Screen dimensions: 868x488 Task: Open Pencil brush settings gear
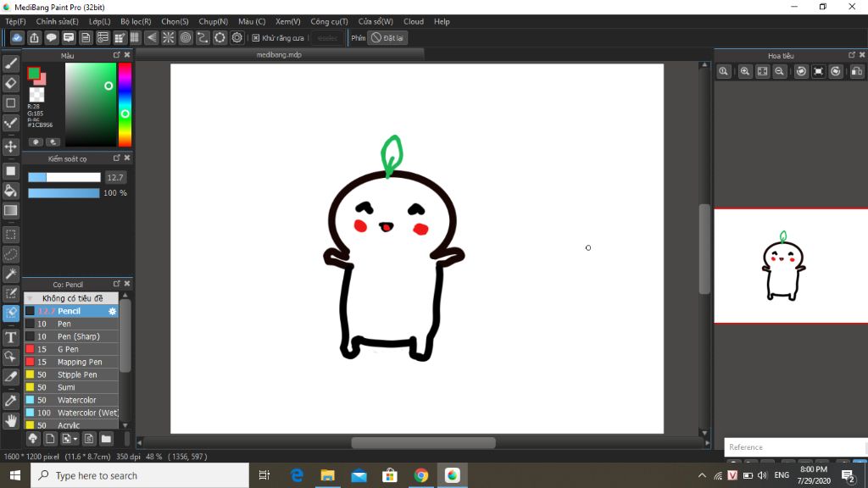[x=113, y=311]
